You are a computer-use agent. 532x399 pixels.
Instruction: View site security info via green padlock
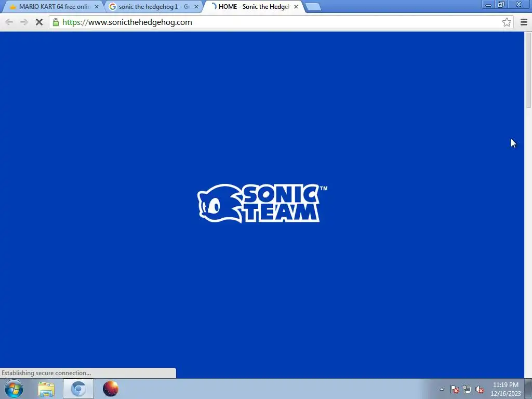[56, 22]
